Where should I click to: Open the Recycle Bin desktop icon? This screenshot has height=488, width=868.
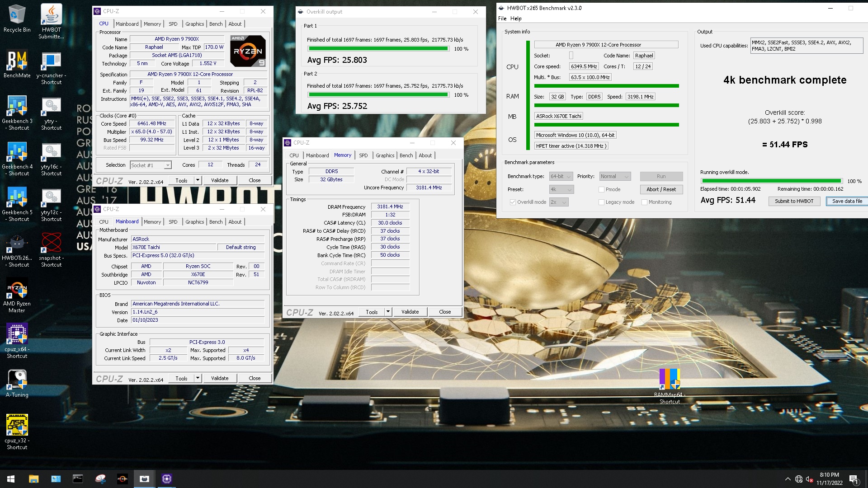coord(17,18)
